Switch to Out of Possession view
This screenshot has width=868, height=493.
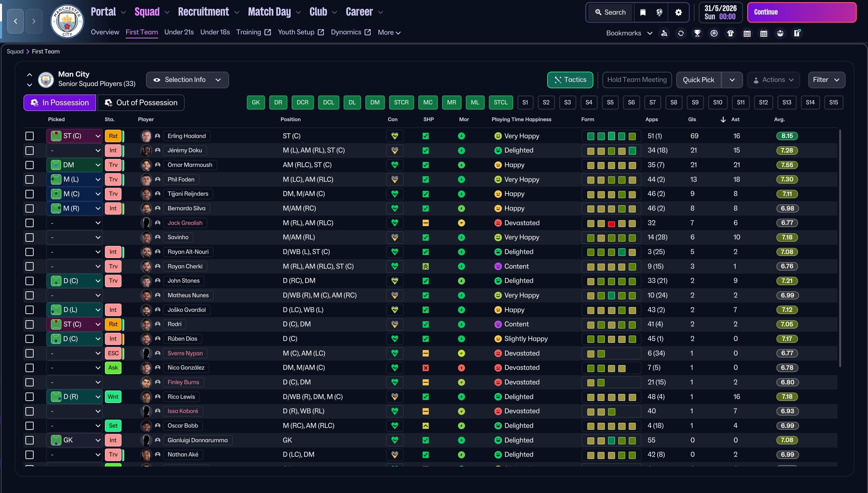[x=141, y=103]
